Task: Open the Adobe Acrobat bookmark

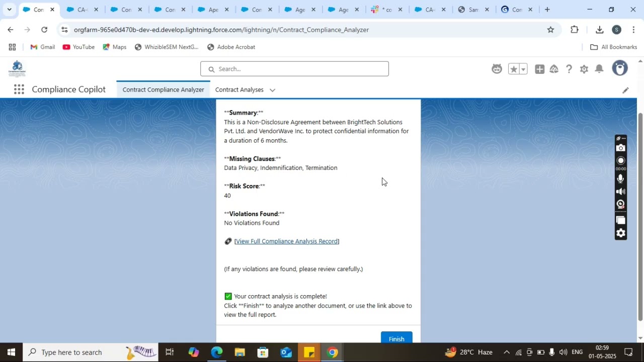Action: [x=231, y=47]
